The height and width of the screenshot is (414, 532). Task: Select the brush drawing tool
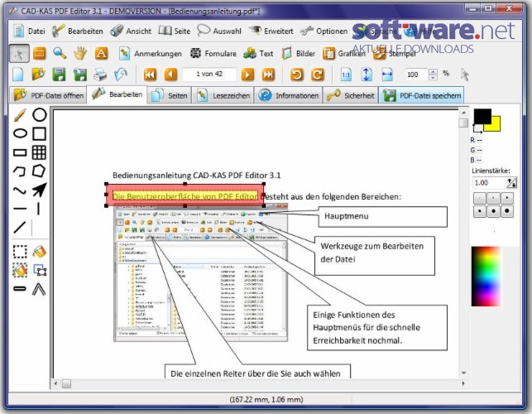tap(20, 115)
